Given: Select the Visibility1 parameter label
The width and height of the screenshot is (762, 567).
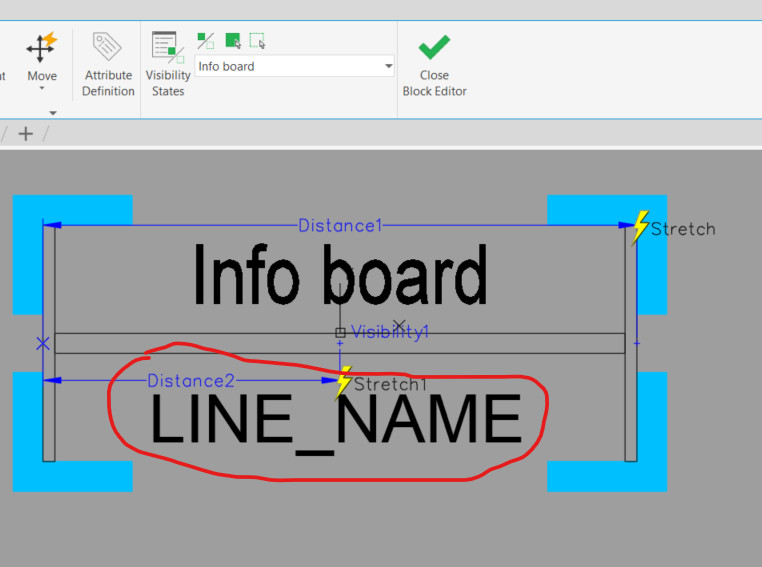Looking at the screenshot, I should [x=389, y=333].
